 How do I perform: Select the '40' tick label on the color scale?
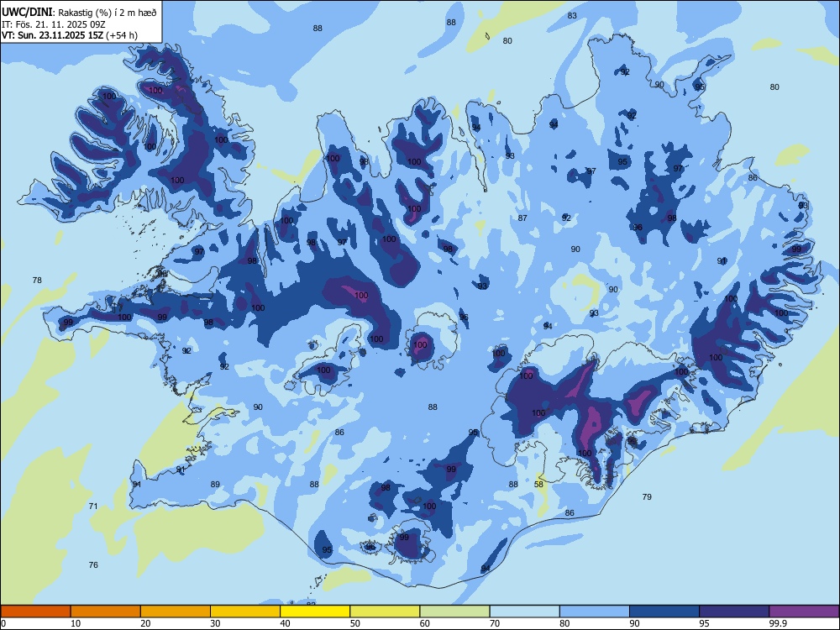285,623
